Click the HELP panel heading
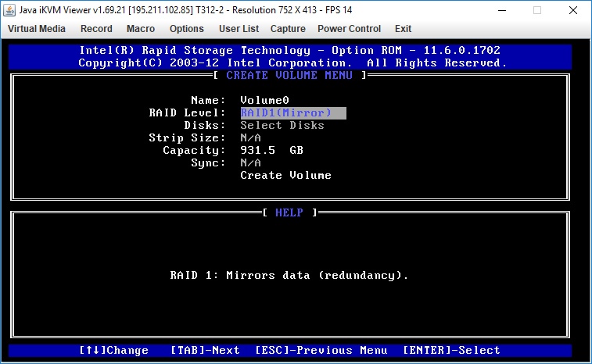This screenshot has width=592, height=364. (x=289, y=212)
